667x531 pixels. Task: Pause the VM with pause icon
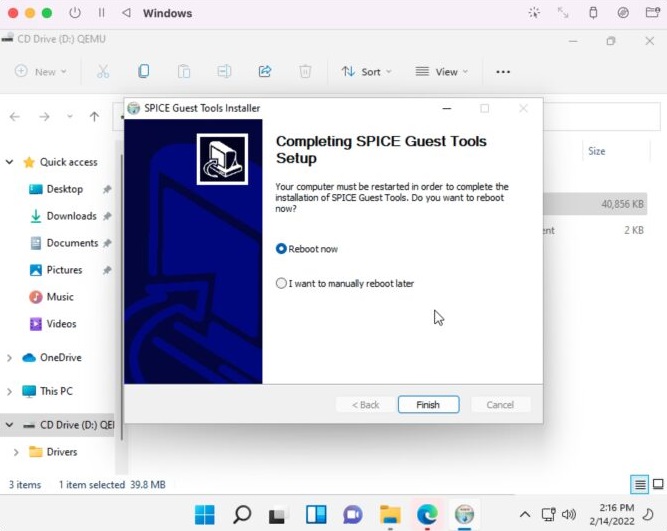(101, 13)
